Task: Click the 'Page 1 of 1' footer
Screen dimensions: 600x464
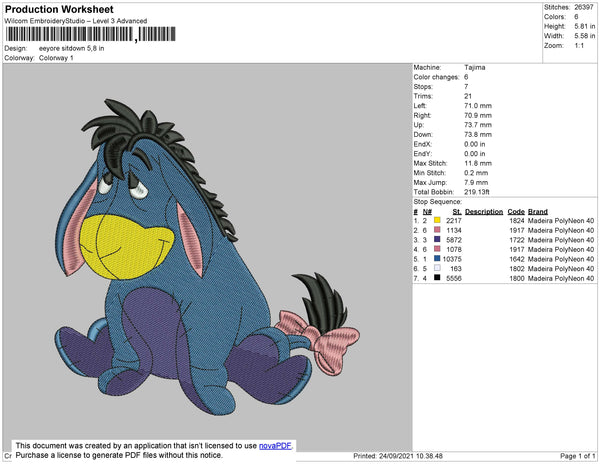Action: (x=577, y=456)
